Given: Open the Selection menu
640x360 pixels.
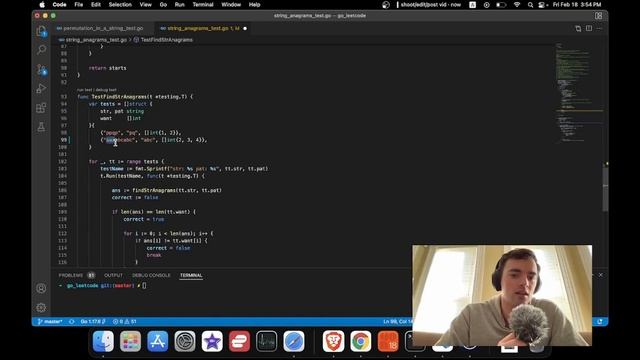Looking at the screenshot, I should tap(120, 4).
